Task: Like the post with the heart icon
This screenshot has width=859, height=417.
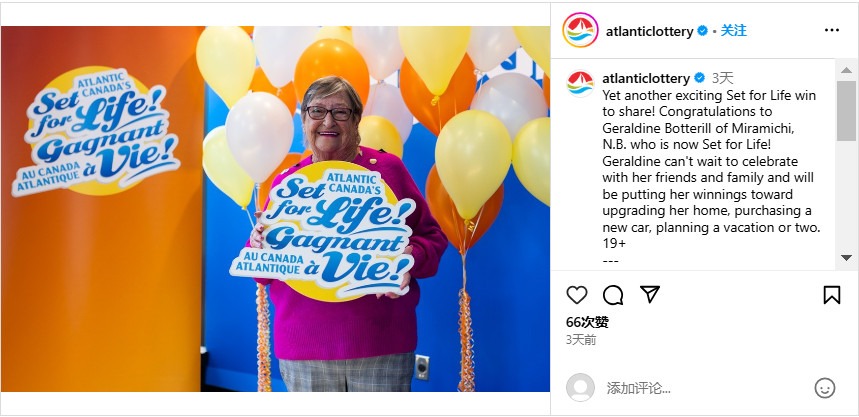Action: tap(576, 295)
